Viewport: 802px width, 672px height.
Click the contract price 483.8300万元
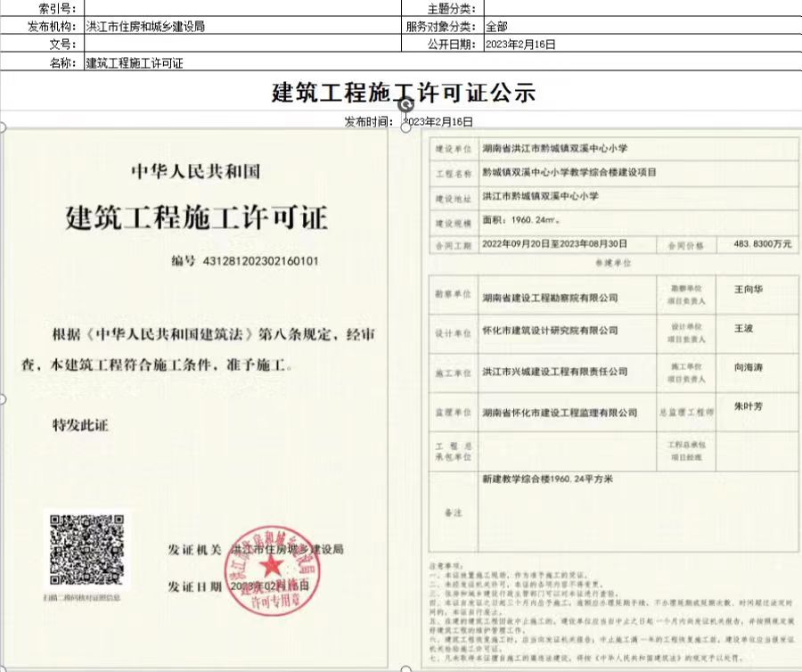pyautogui.click(x=763, y=244)
